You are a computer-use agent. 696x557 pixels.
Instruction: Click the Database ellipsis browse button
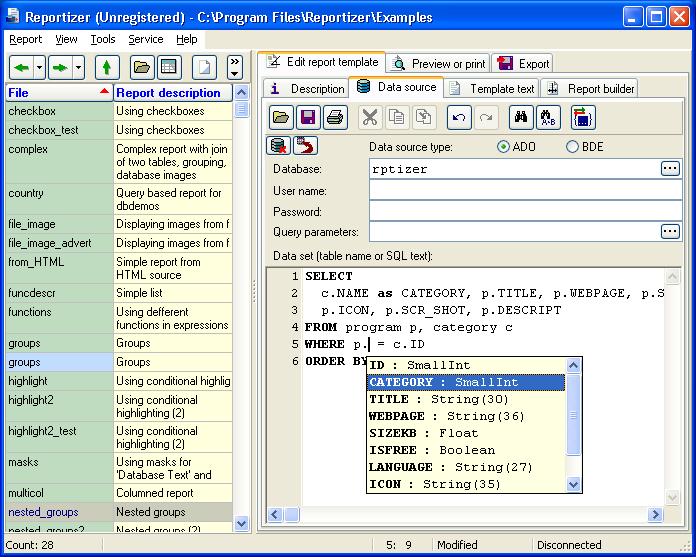tap(670, 169)
